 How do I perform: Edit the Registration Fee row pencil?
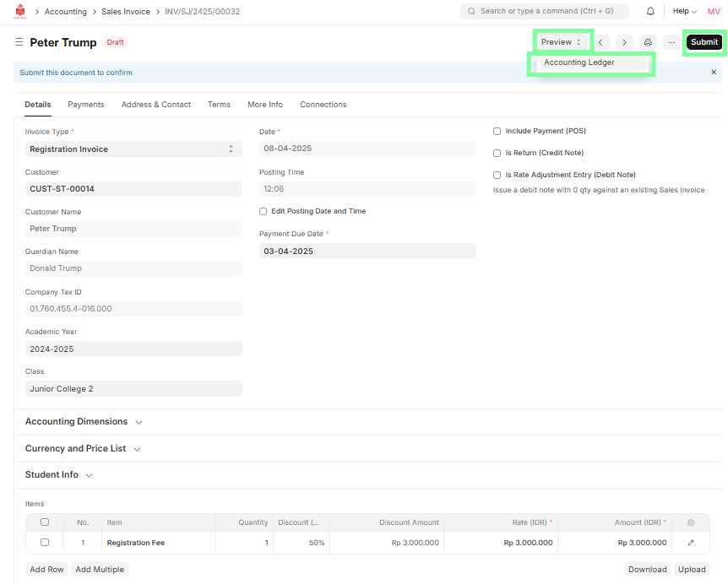(x=691, y=543)
